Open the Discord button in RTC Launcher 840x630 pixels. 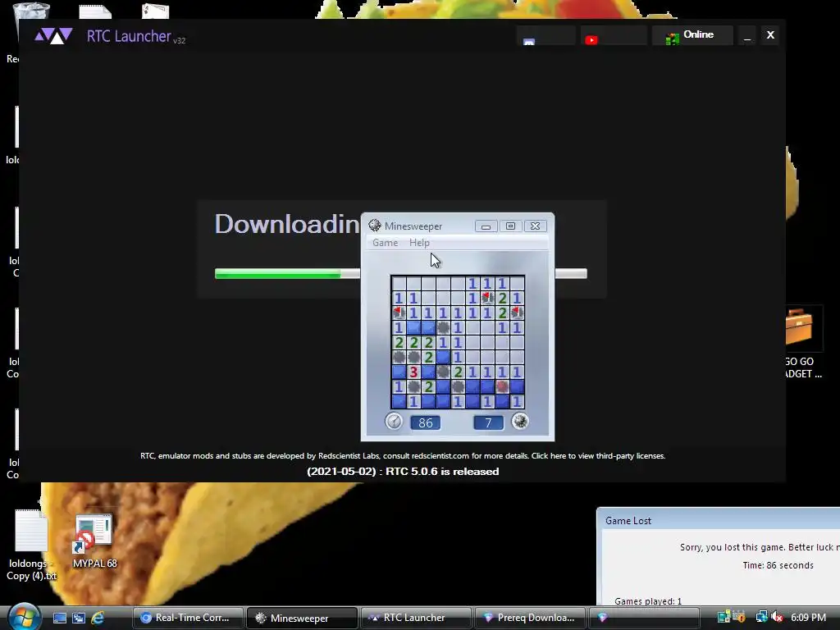click(x=546, y=35)
